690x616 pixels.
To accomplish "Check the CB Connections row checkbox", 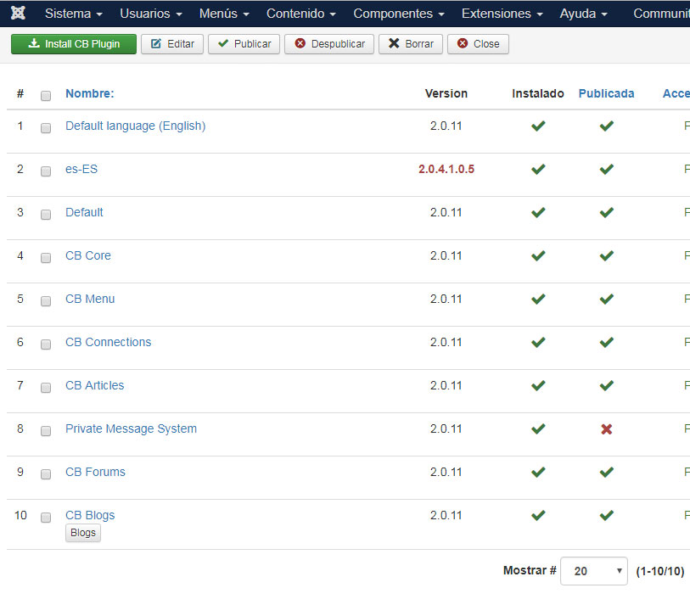I will tap(46, 344).
